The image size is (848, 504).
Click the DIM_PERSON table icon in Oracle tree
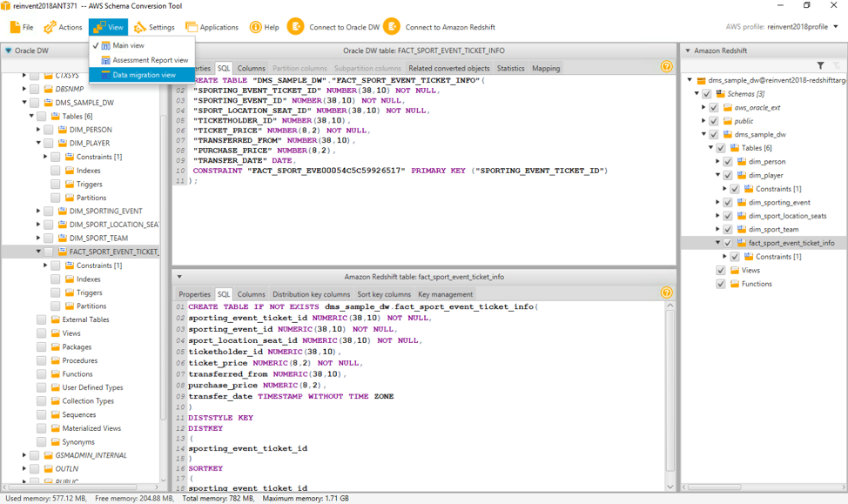tap(62, 130)
